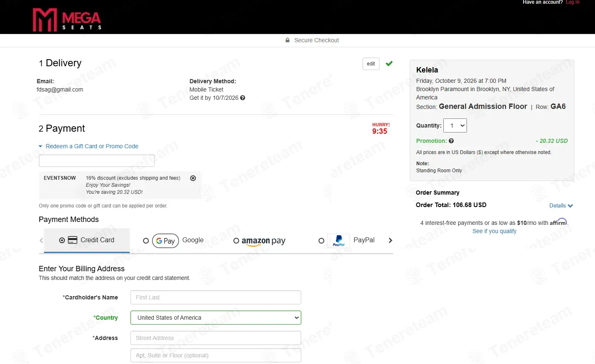Click the PayPal payment label

364,240
